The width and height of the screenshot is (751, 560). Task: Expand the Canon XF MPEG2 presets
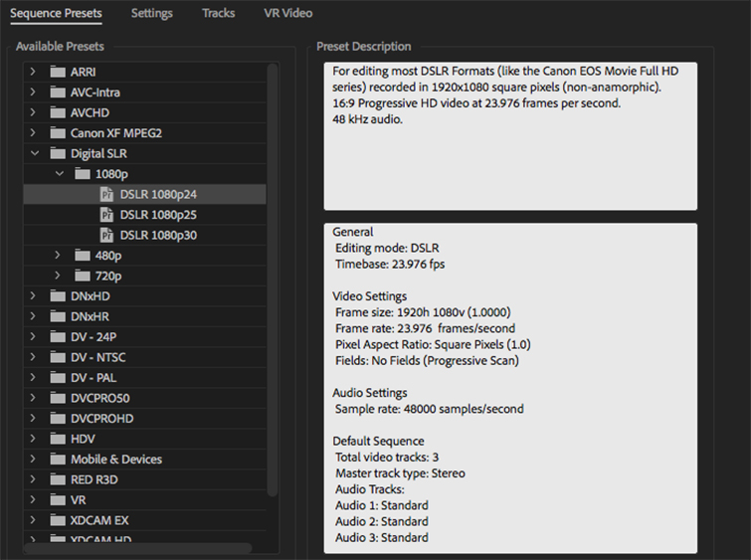tap(33, 132)
